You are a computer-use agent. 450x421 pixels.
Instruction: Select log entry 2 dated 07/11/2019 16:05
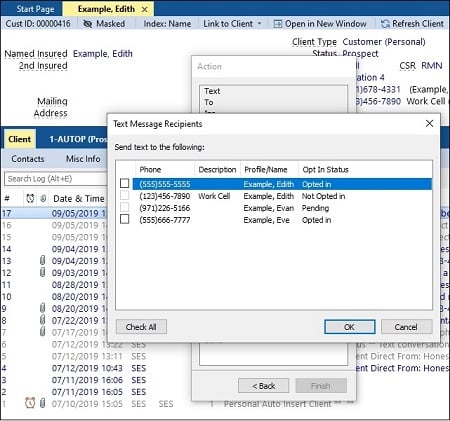[x=97, y=392]
